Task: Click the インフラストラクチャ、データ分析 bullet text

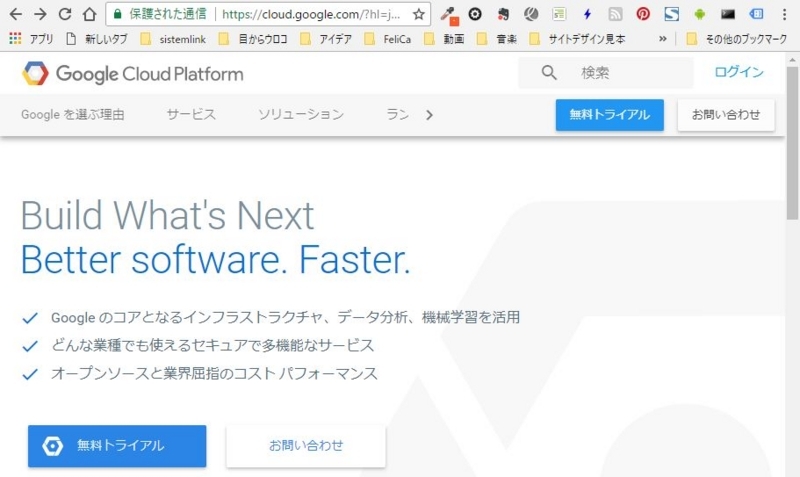Action: coord(285,317)
